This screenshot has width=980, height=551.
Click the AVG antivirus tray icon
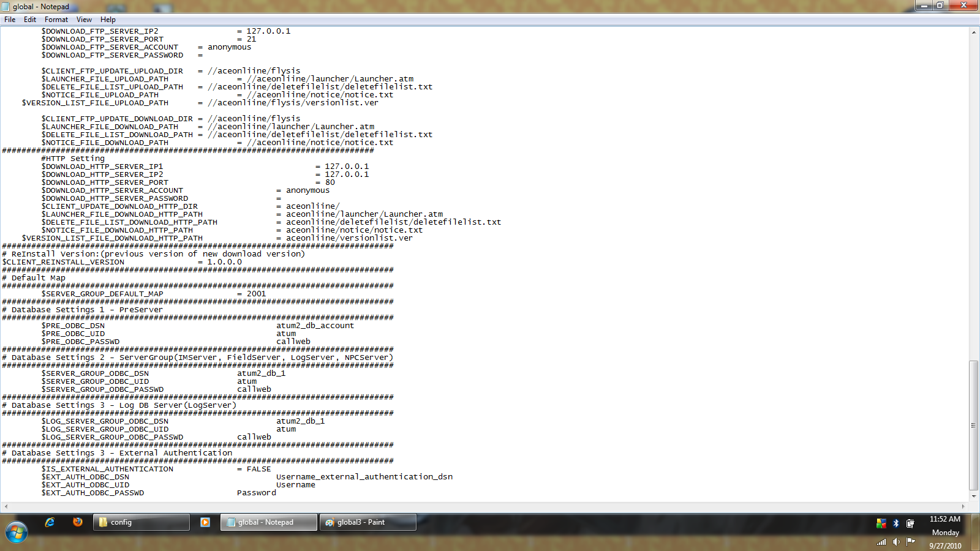881,523
